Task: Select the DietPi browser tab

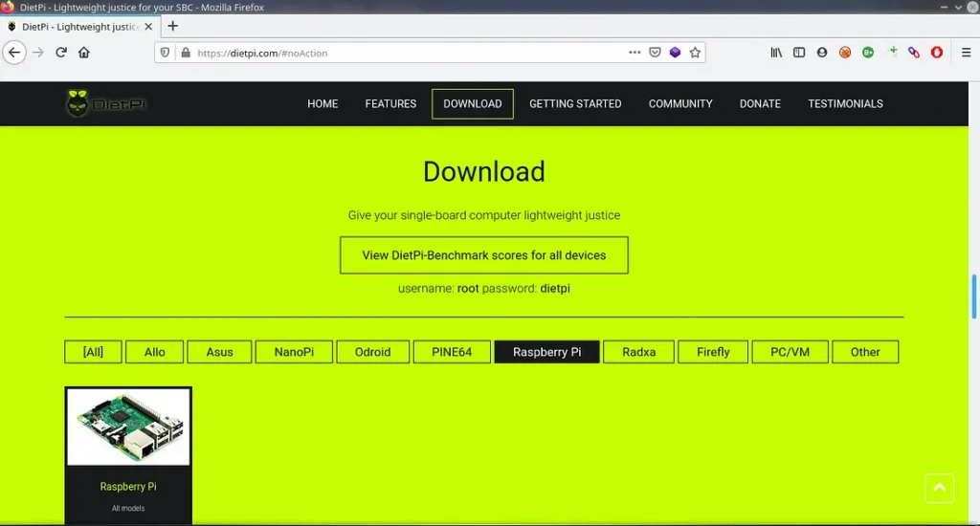Action: tap(80, 27)
